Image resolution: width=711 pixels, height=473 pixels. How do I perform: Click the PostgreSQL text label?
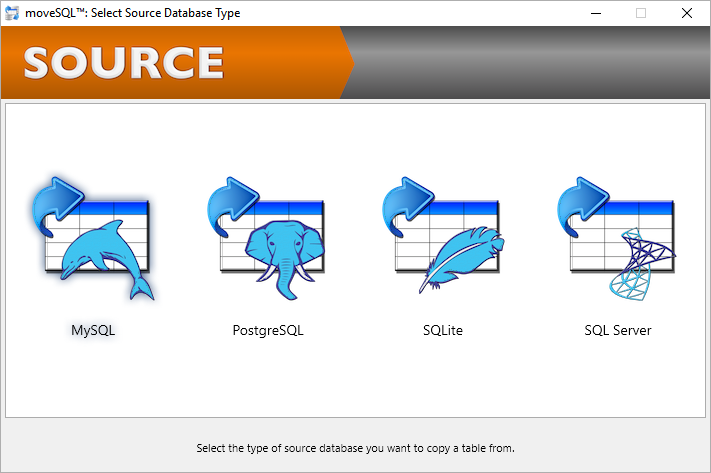[x=268, y=330]
